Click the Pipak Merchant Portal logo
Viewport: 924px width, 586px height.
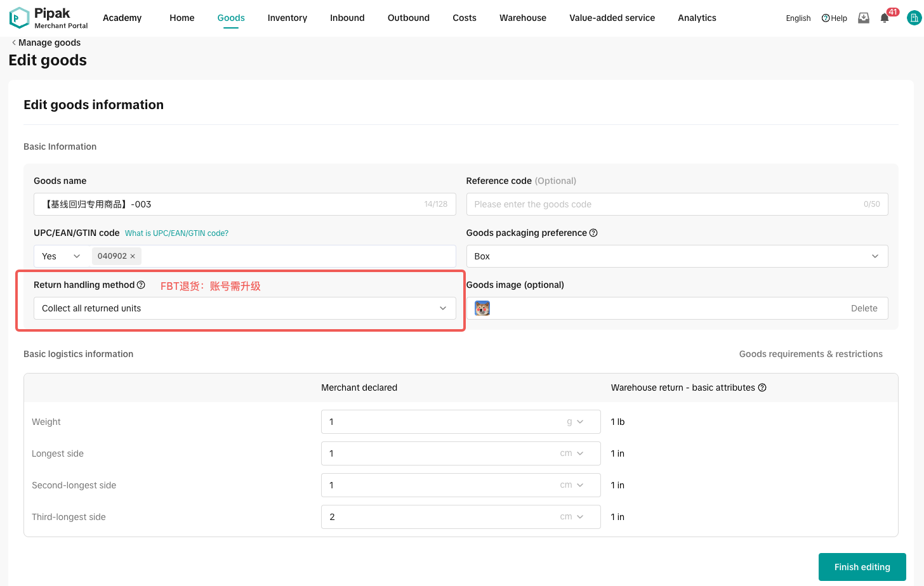tap(48, 18)
